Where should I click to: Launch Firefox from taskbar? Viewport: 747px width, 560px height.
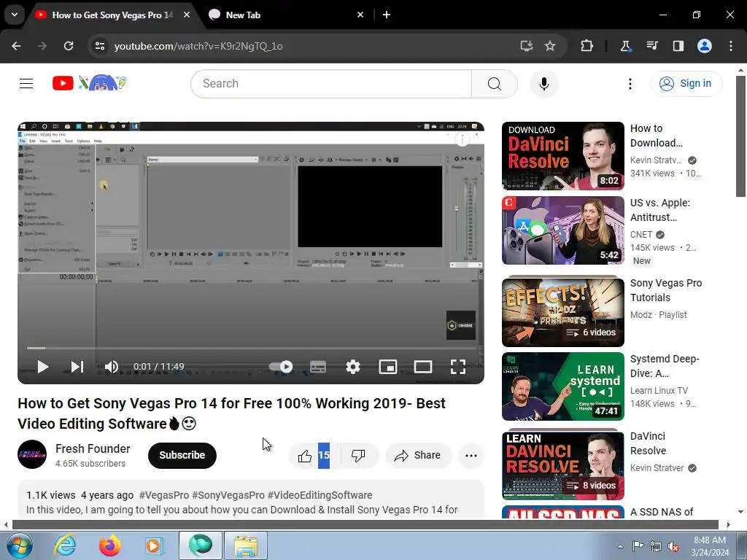109,545
